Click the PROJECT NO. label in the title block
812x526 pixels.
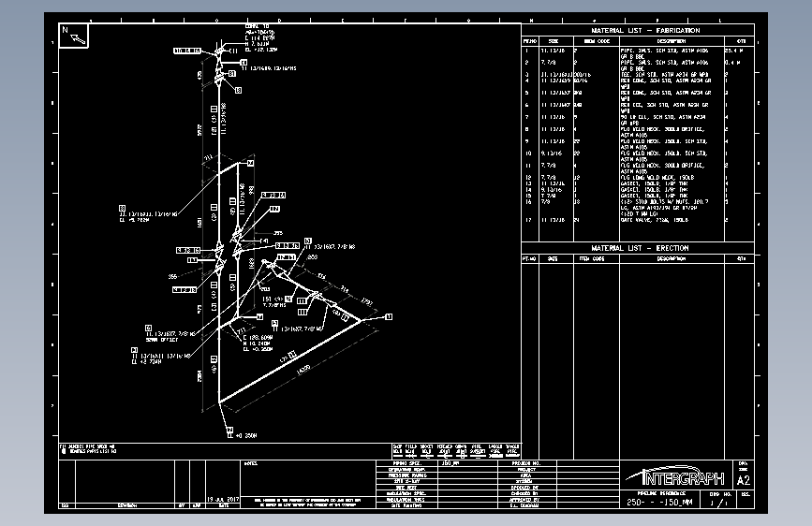tap(525, 463)
